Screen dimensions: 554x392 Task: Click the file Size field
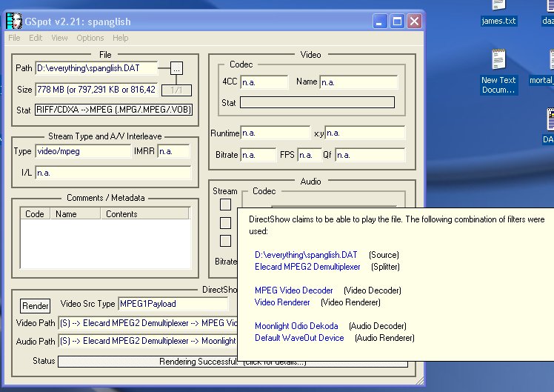tap(96, 90)
